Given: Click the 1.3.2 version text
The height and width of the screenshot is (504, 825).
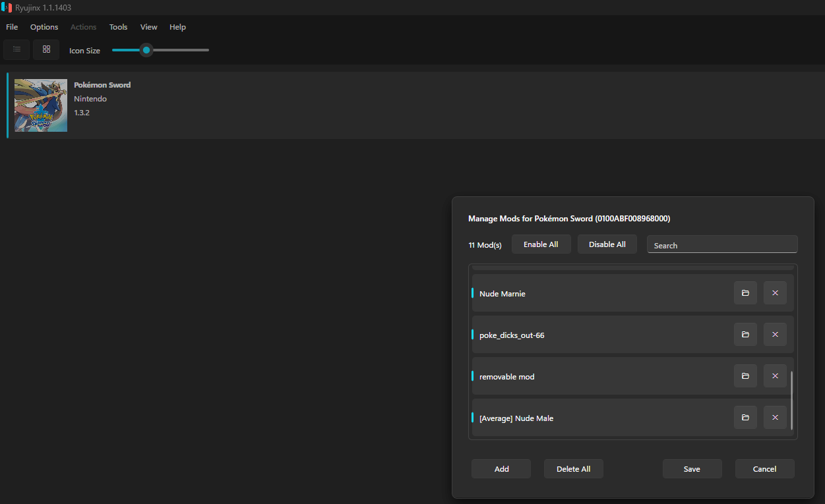Looking at the screenshot, I should click(82, 113).
